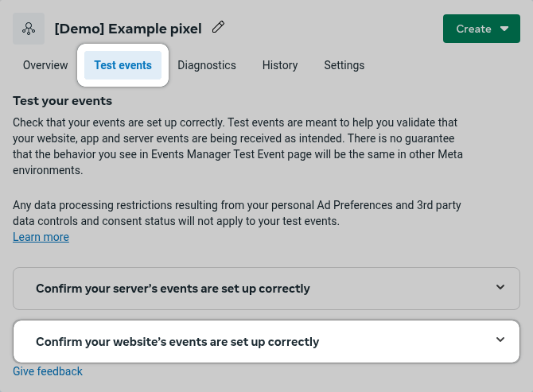Edit the pixel name with pencil icon

tap(218, 27)
